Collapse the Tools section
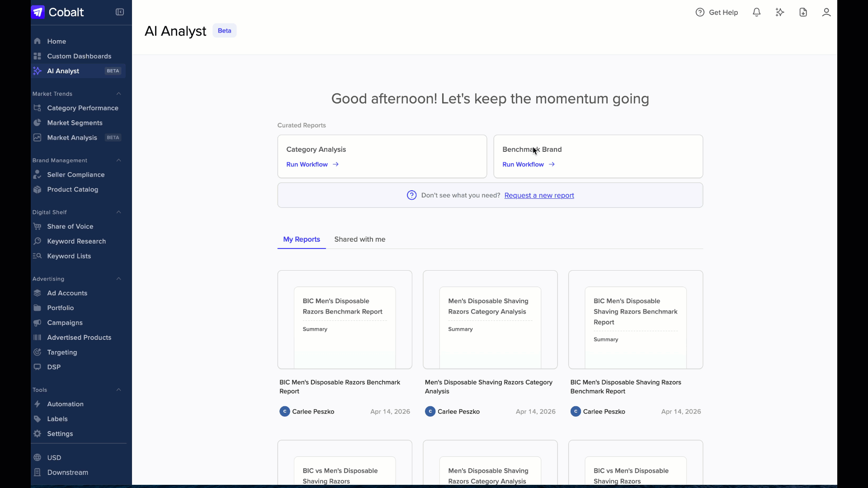Image resolution: width=868 pixels, height=488 pixels. [119, 390]
